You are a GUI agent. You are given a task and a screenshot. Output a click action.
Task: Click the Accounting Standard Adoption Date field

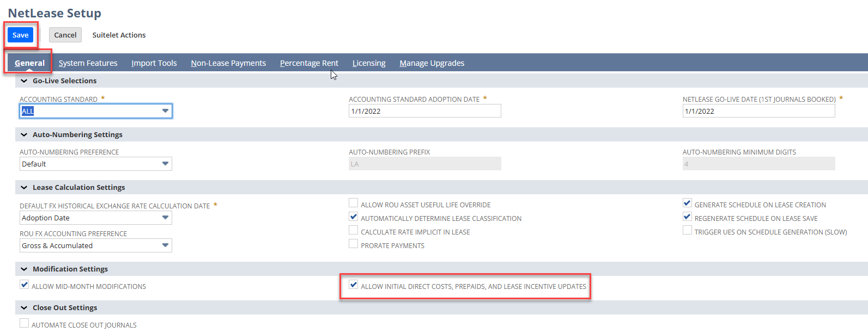425,111
